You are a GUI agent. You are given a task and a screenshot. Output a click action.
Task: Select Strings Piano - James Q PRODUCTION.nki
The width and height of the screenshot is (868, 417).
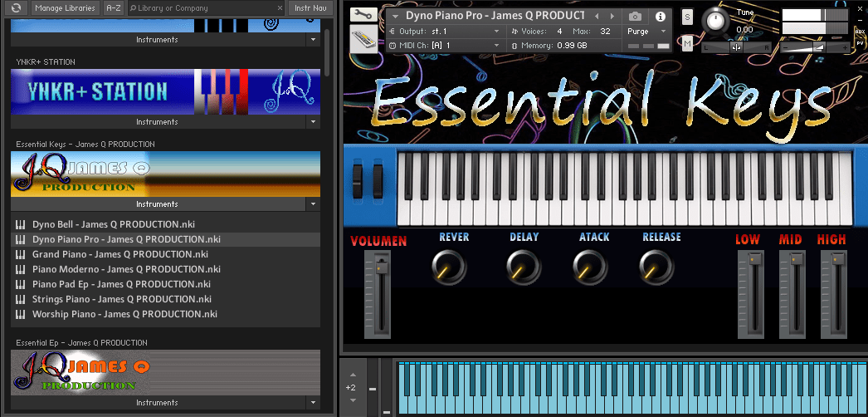pos(165,299)
